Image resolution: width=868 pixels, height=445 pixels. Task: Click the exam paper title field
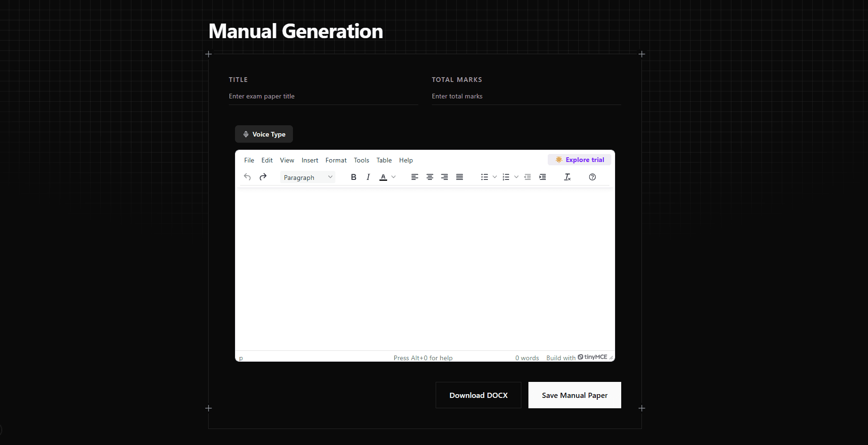tap(324, 96)
